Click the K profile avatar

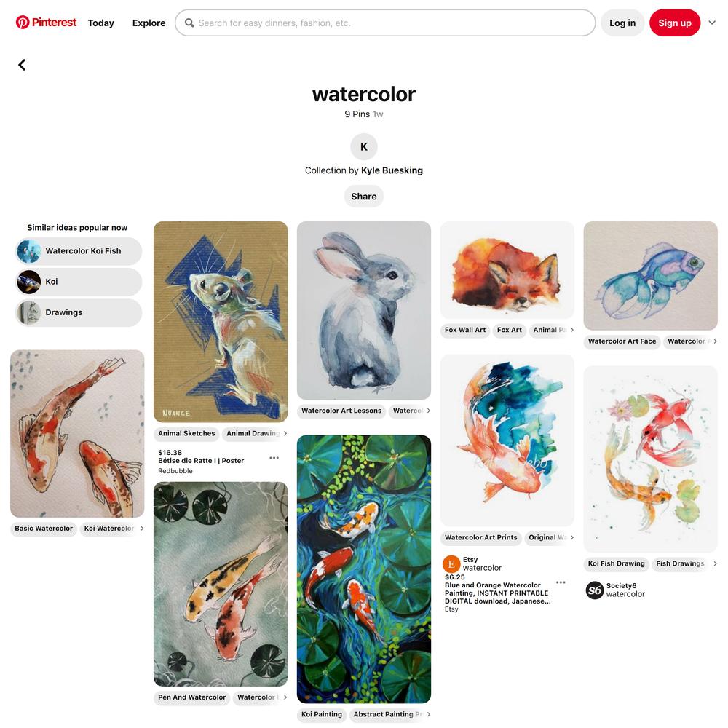364,147
